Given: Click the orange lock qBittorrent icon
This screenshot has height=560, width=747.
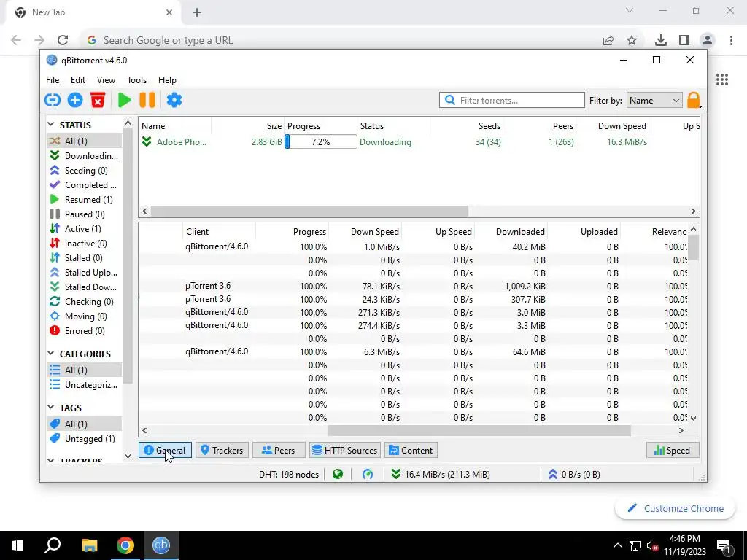Looking at the screenshot, I should point(694,101).
